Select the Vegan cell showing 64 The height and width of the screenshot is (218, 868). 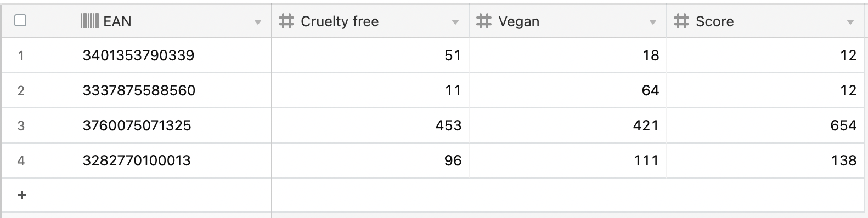pos(568,90)
